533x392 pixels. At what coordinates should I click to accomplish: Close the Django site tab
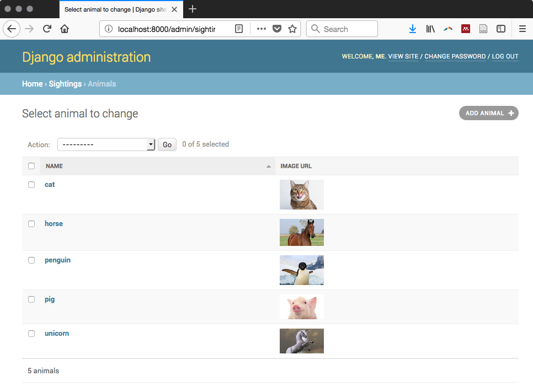[x=174, y=9]
